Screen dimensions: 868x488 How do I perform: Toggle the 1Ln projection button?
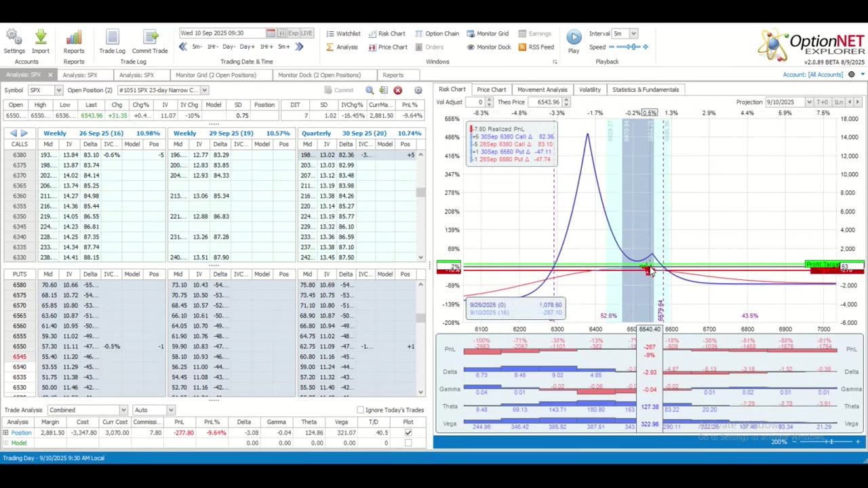pos(839,102)
